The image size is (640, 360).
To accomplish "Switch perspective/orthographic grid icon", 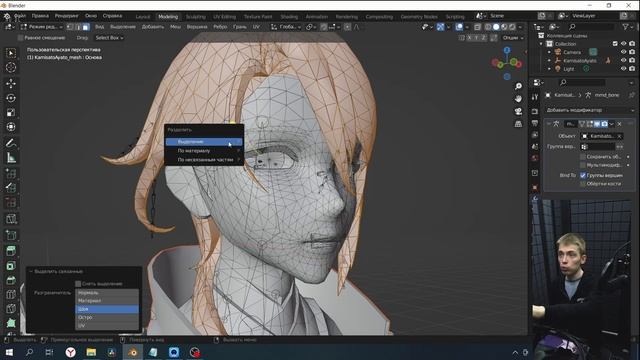I will click(x=518, y=124).
